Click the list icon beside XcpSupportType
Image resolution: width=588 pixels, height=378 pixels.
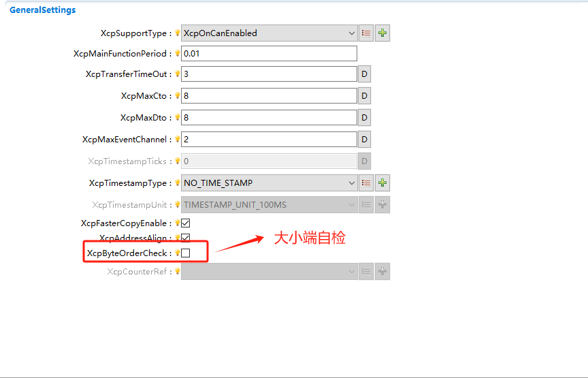366,33
